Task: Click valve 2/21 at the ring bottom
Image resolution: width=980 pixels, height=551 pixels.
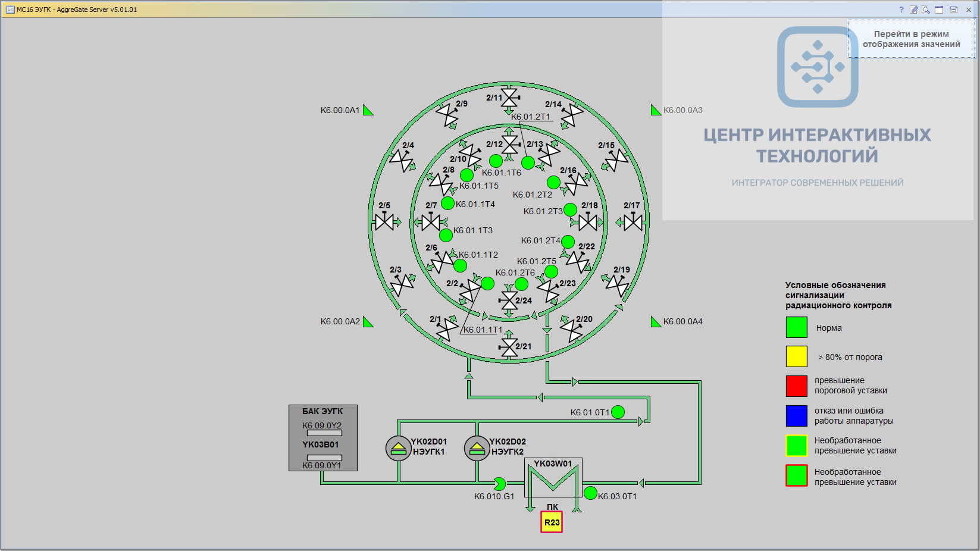Action: (x=509, y=347)
